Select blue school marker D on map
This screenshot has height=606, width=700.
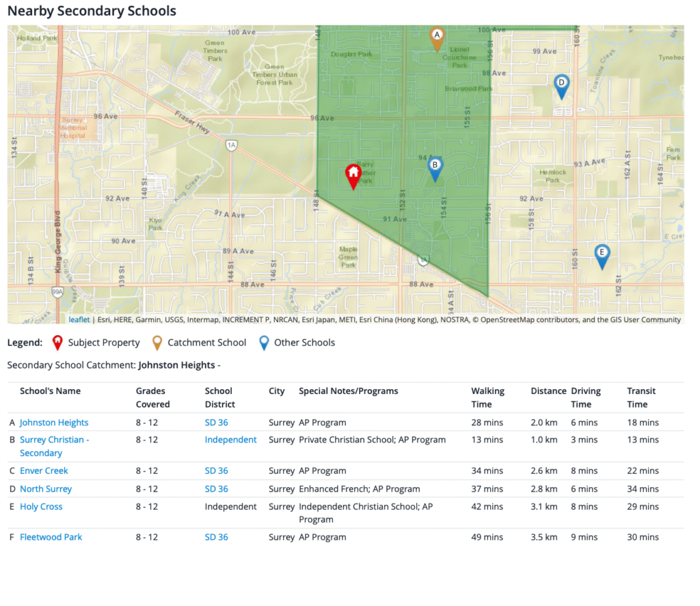click(561, 87)
